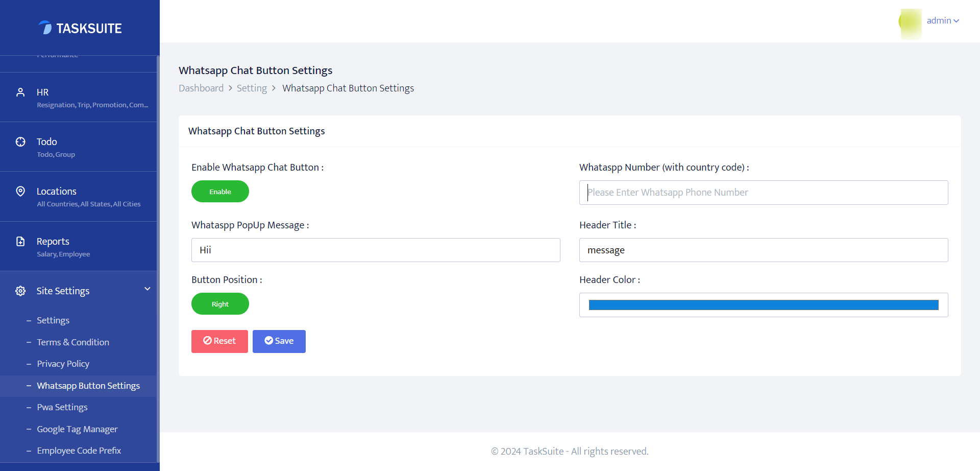Click the TaskSuite logo icon
980x471 pixels.
(x=45, y=28)
